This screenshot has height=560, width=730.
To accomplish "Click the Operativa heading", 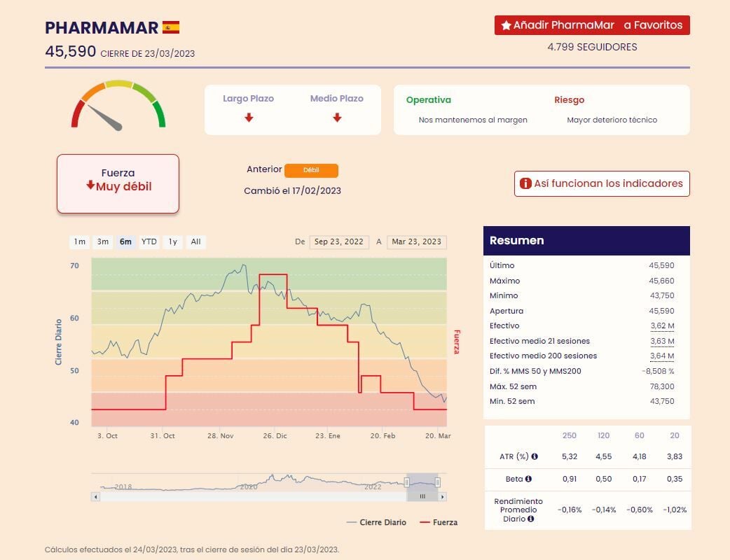I will (x=428, y=100).
